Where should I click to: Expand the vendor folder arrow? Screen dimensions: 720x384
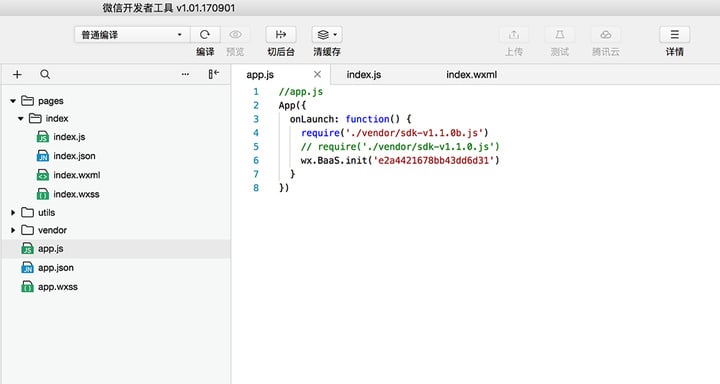[x=13, y=230]
